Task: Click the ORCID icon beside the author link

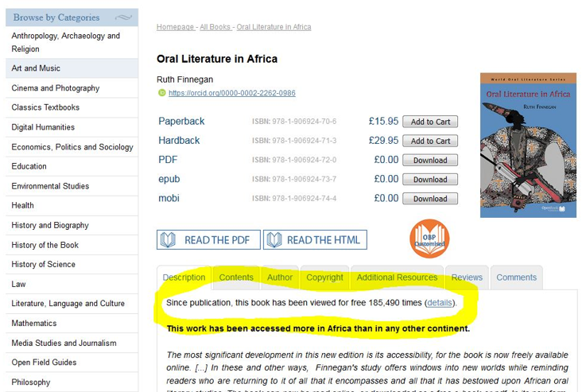Action: click(162, 93)
